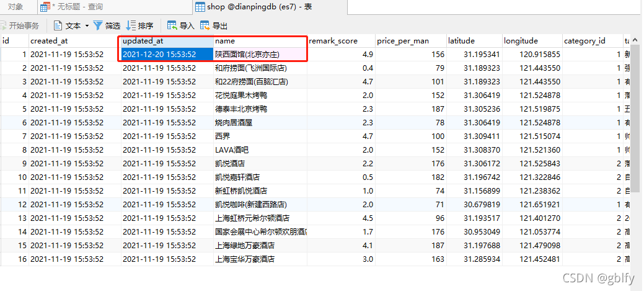Select the longitude cell 121.053774

pyautogui.click(x=532, y=232)
